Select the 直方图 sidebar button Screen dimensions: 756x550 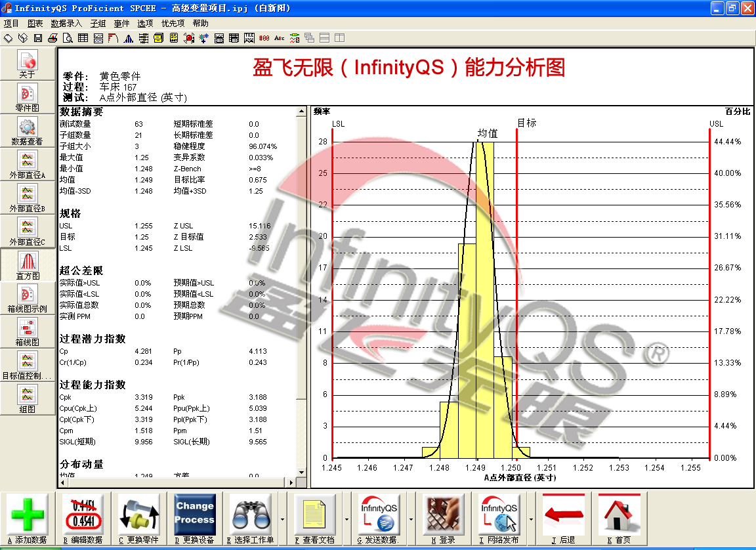(28, 265)
